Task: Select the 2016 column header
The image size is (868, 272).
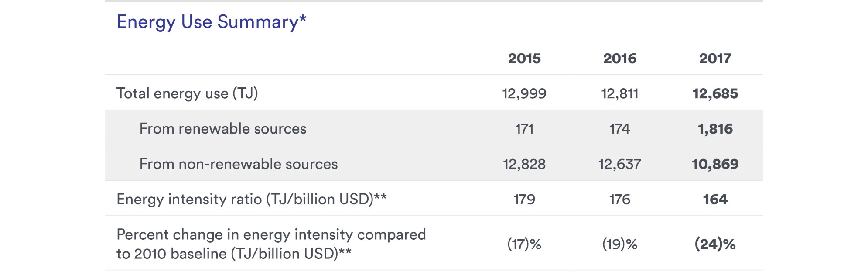Action: click(x=620, y=59)
